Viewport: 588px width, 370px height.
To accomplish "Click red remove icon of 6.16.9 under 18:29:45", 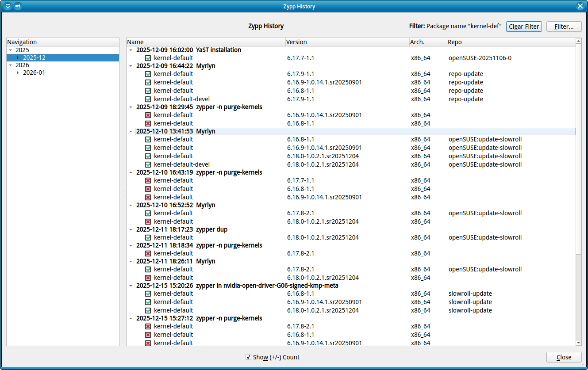I will (148, 115).
